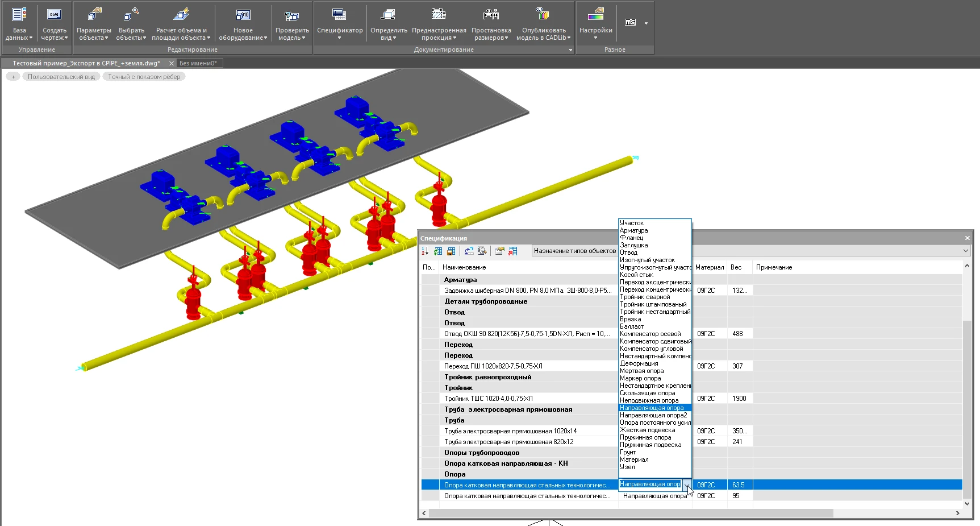
Task: Click the specification table horizontal scrollbar
Action: [631, 513]
